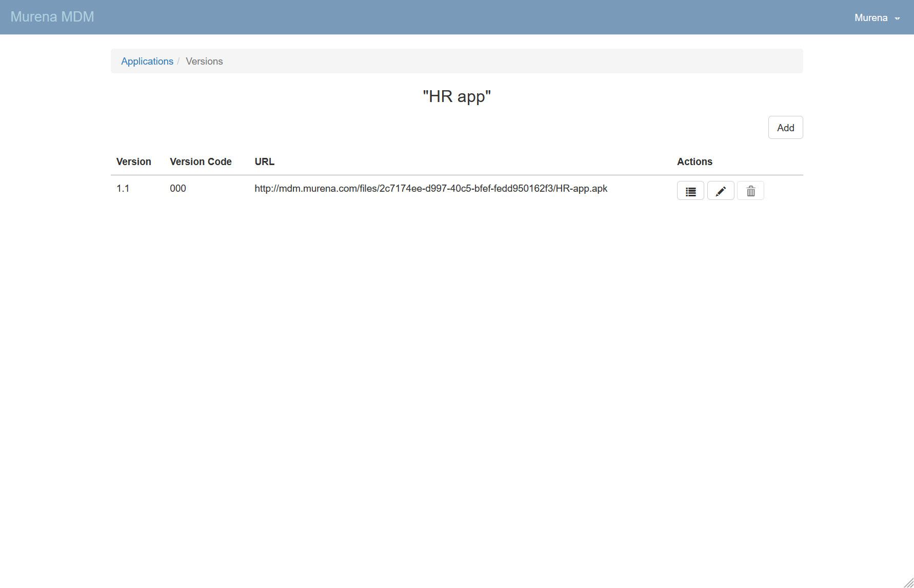Click the caret arrow beside Murena

(x=897, y=18)
